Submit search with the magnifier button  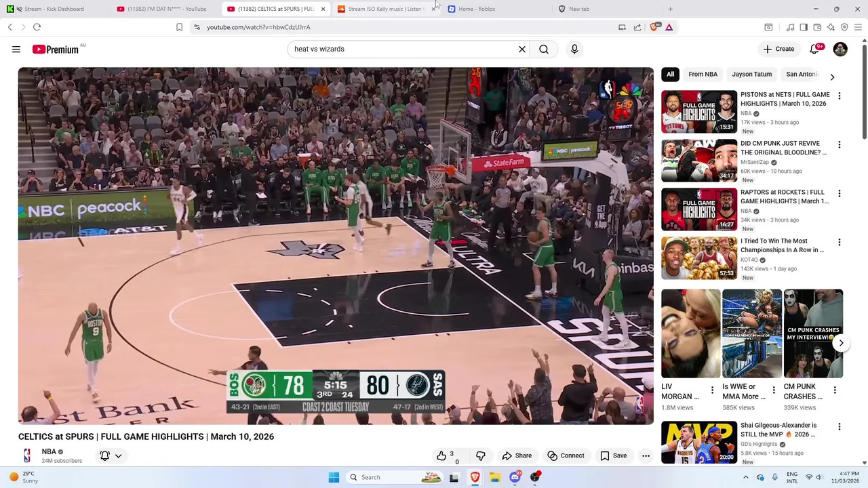[x=544, y=49]
